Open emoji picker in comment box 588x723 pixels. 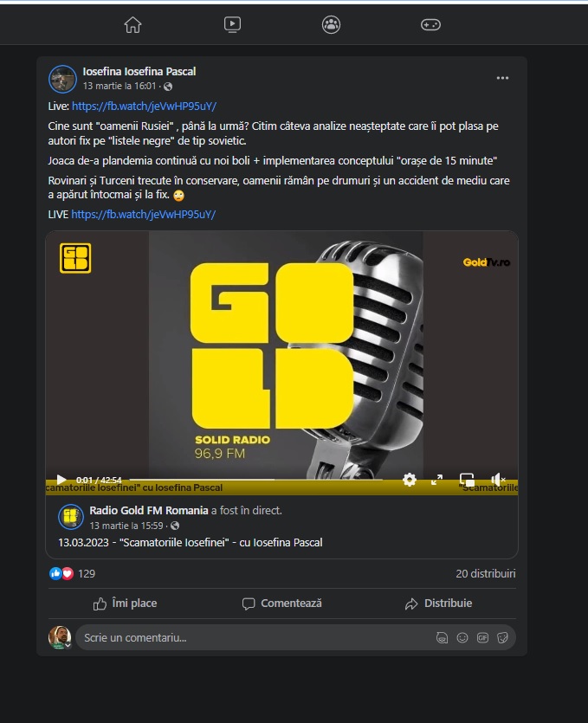(x=462, y=637)
